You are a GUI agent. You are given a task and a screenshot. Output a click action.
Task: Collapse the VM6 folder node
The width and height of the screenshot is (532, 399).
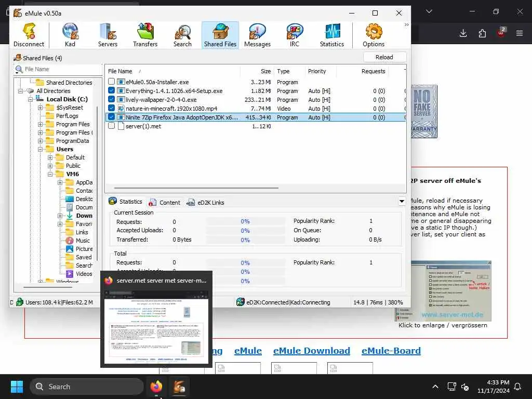(50, 174)
